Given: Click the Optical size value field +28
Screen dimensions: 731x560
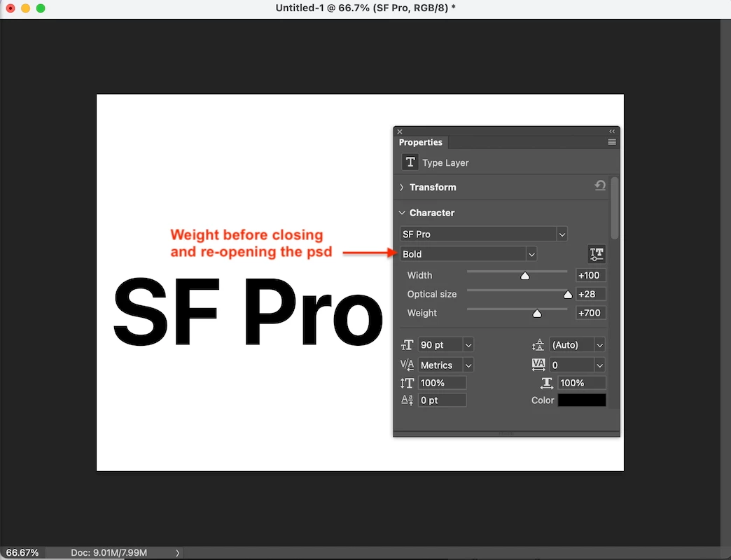Looking at the screenshot, I should (591, 294).
